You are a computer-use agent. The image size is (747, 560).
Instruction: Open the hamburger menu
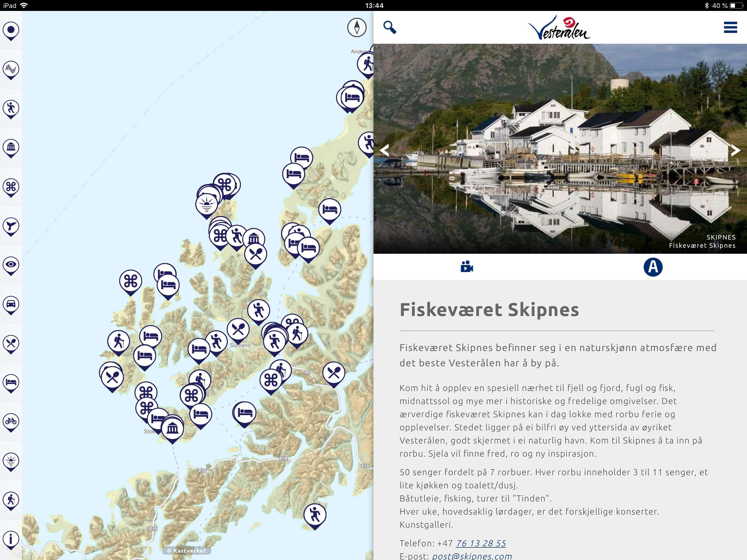point(730,27)
